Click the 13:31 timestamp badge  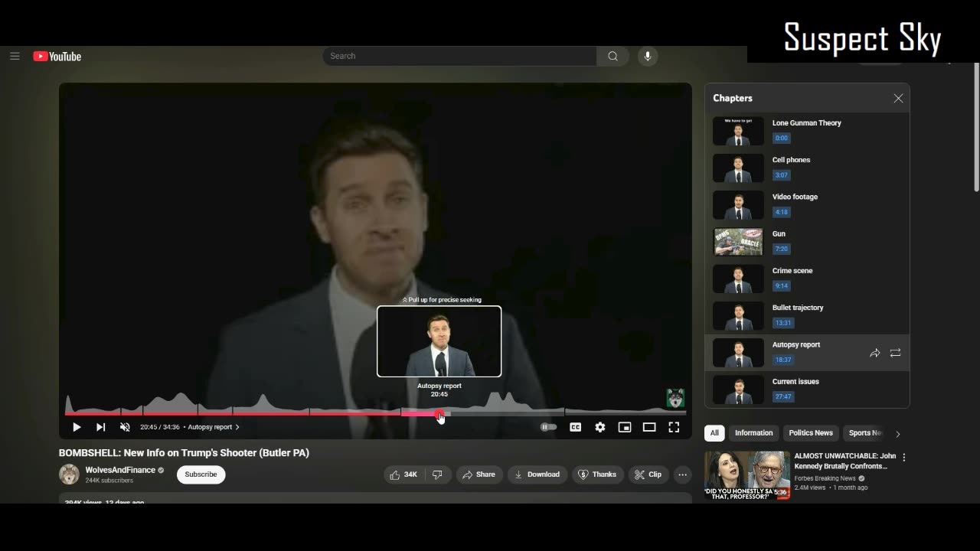(782, 323)
